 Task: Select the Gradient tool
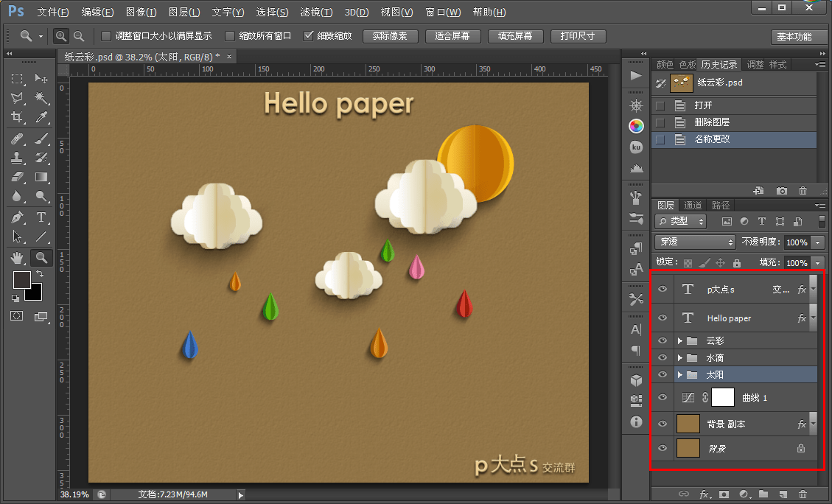[41, 177]
